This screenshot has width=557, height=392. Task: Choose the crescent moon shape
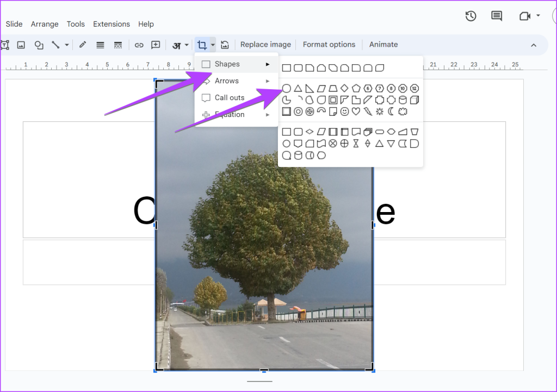[x=390, y=111]
